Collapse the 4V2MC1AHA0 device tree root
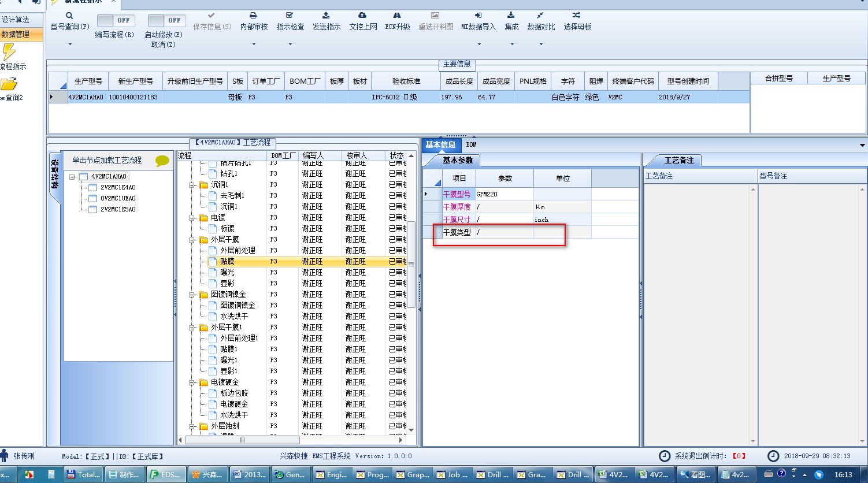This screenshot has height=483, width=868. point(72,177)
